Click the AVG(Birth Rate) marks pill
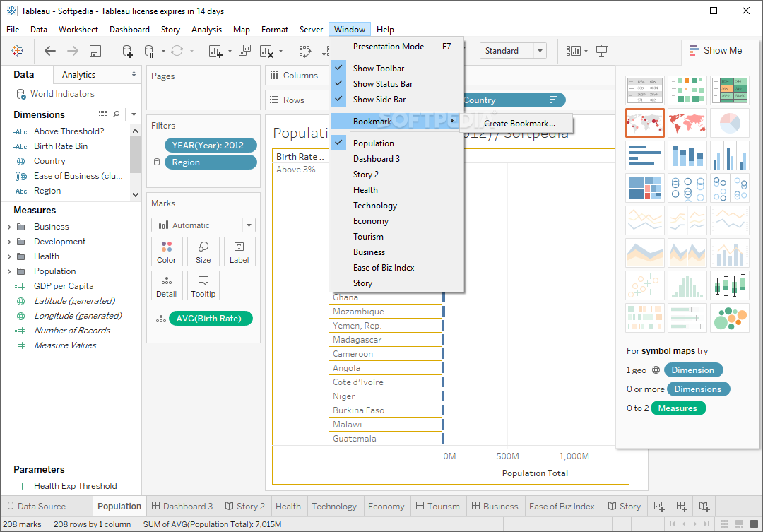The width and height of the screenshot is (763, 532). (x=211, y=319)
